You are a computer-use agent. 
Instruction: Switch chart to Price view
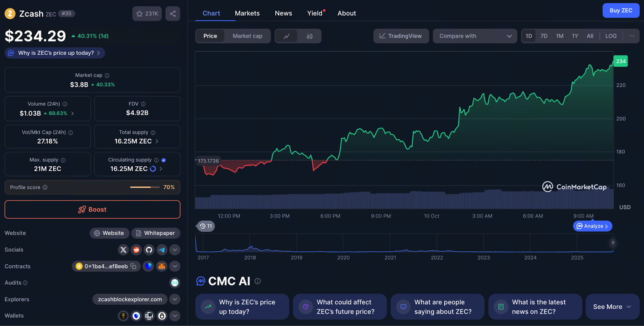click(210, 36)
